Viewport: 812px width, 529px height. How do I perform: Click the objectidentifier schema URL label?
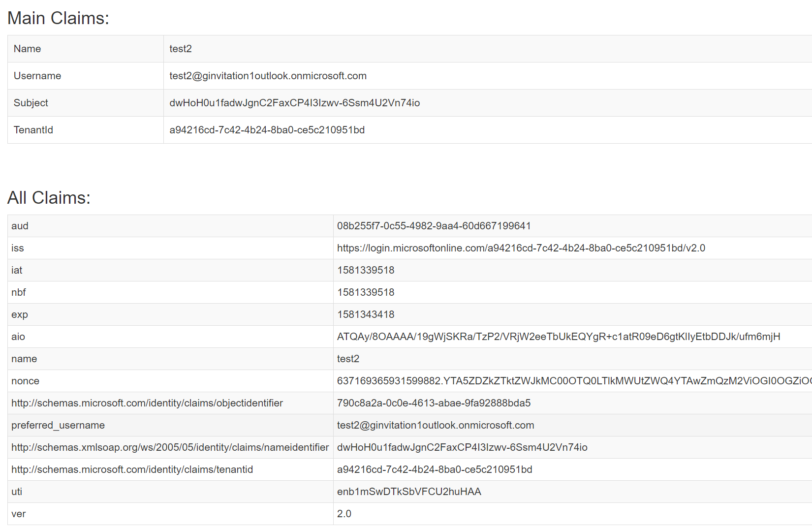coord(147,403)
